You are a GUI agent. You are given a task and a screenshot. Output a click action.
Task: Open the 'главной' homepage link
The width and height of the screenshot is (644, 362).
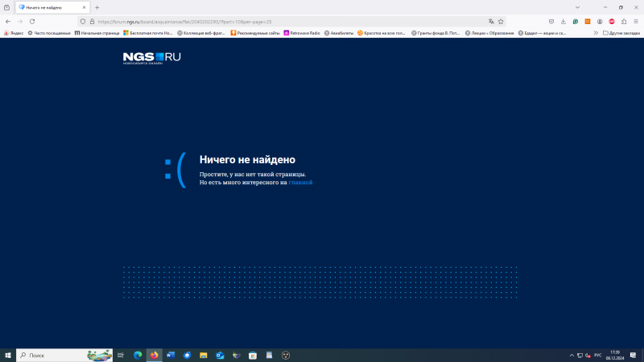(x=300, y=183)
